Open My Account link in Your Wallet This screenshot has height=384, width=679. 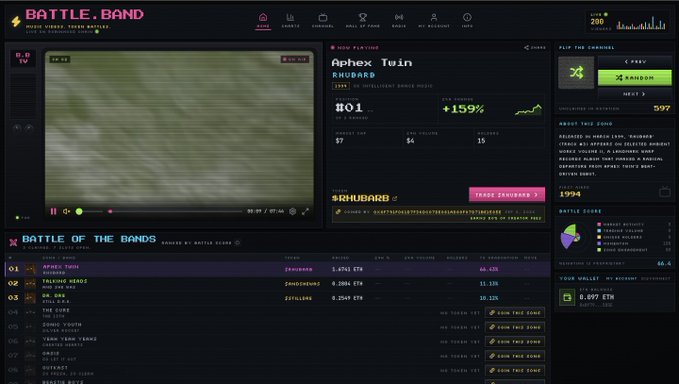click(x=621, y=278)
